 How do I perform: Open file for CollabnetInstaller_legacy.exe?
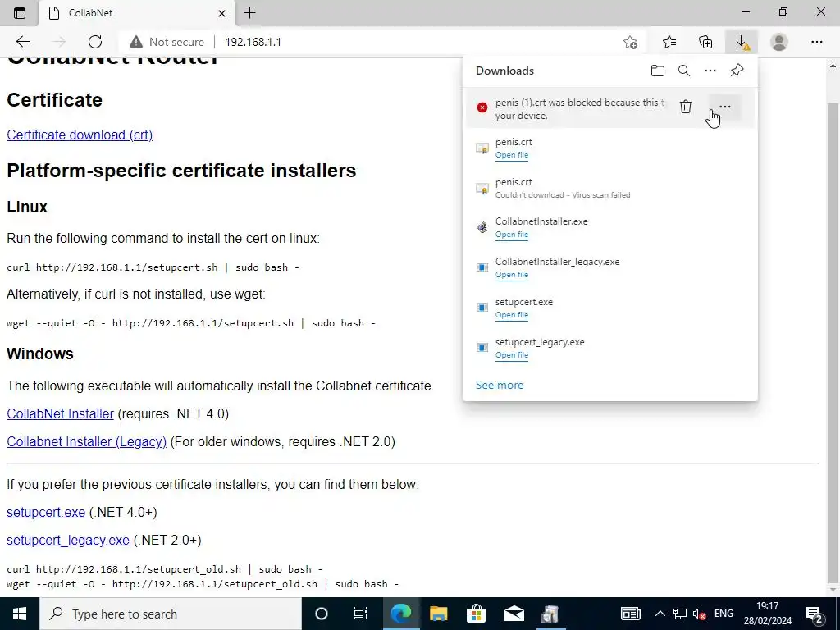(512, 274)
